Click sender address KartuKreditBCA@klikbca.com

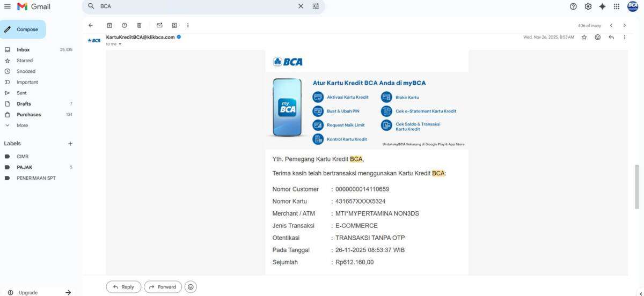coord(141,37)
